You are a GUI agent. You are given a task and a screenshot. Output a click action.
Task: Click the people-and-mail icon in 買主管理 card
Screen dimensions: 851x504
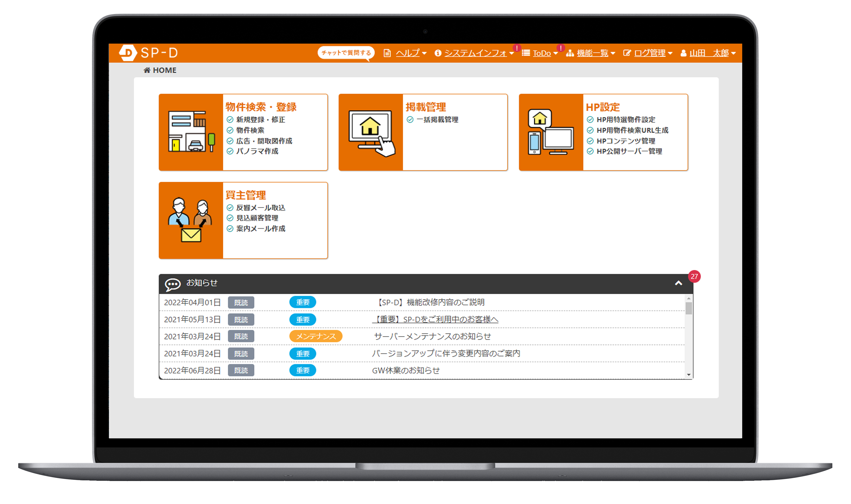(190, 220)
